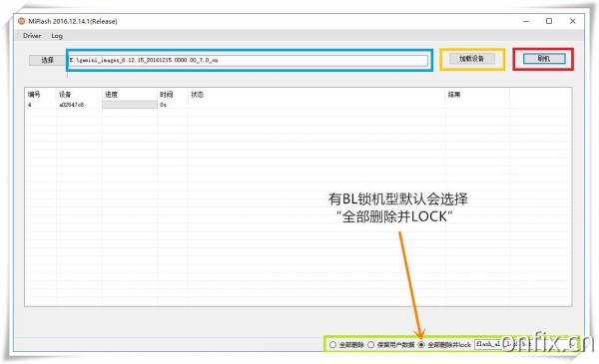Click the device progress bar

coord(130,105)
